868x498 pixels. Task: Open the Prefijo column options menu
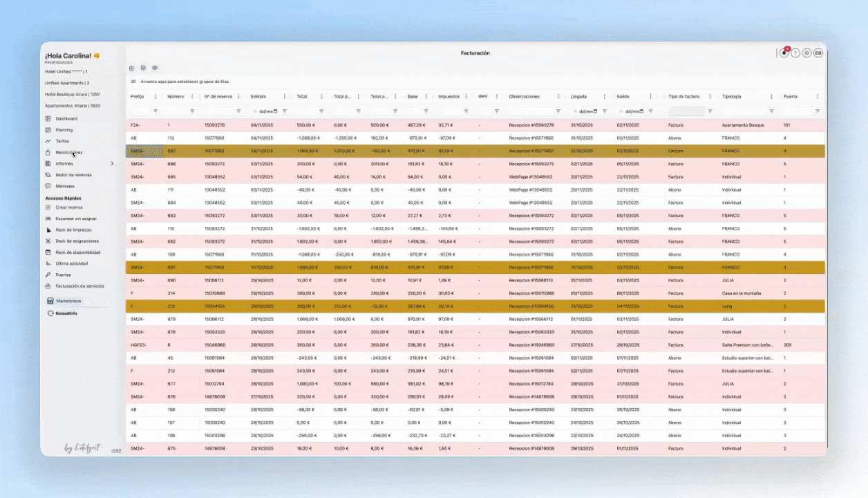coord(155,97)
